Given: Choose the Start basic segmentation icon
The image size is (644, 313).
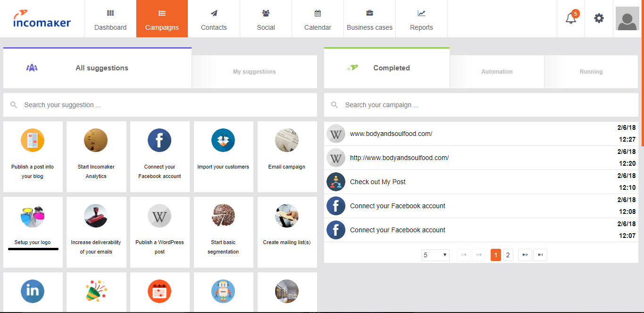Looking at the screenshot, I should [x=223, y=216].
